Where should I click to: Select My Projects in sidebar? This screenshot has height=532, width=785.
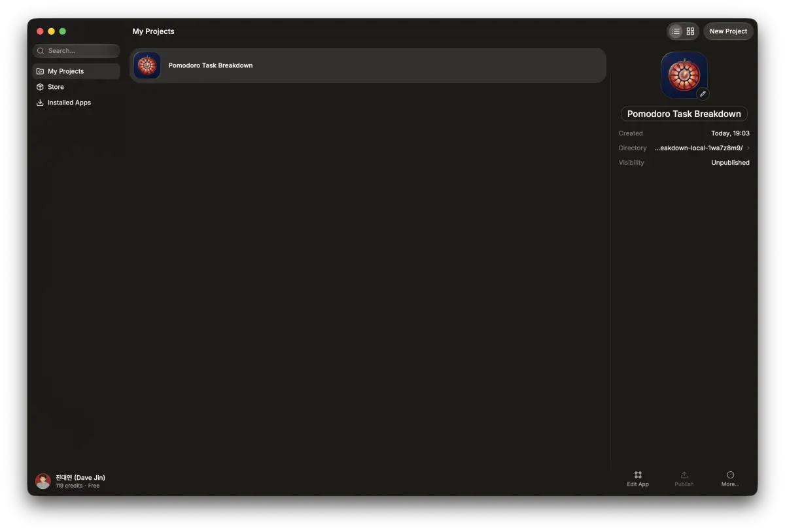[x=77, y=71]
